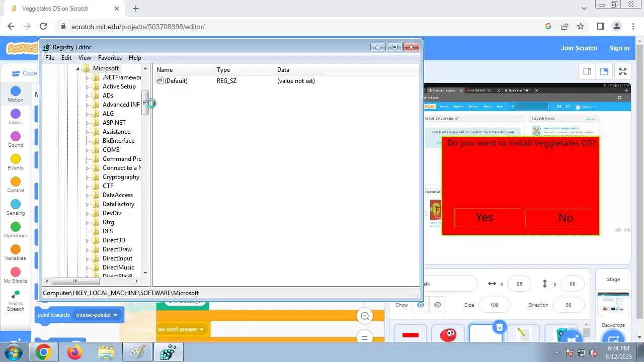The width and height of the screenshot is (644, 362).
Task: Select the Events block category
Action: [16, 162]
